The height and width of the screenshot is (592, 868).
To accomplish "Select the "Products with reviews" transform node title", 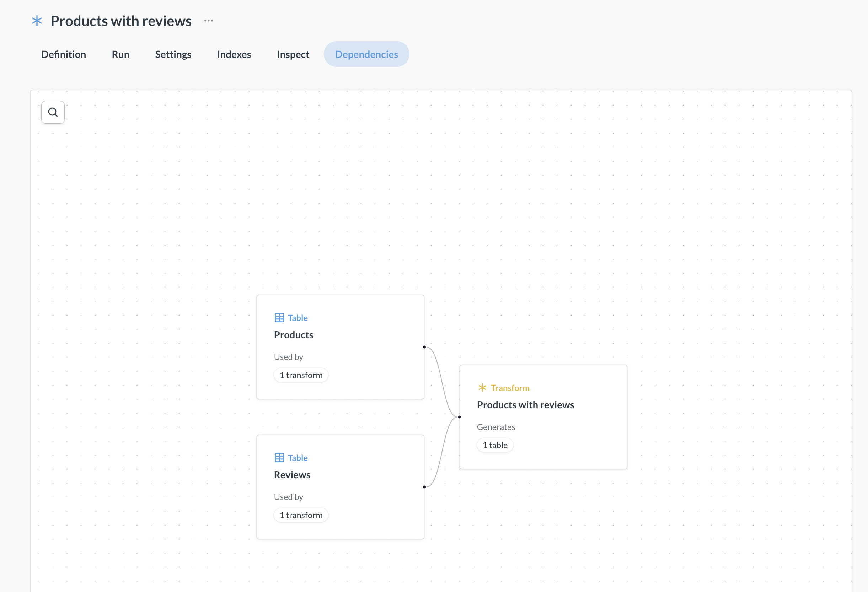I will (x=525, y=405).
